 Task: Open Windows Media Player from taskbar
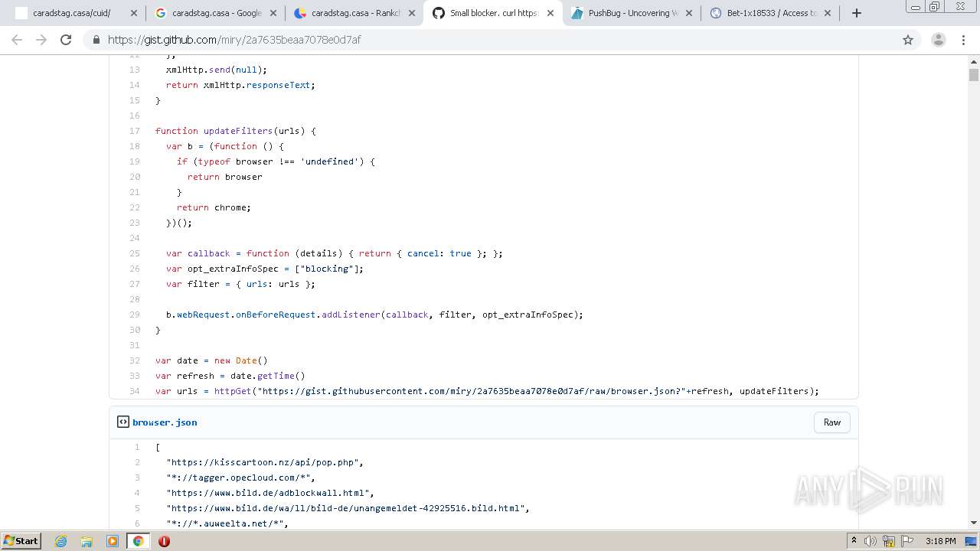pyautogui.click(x=113, y=541)
